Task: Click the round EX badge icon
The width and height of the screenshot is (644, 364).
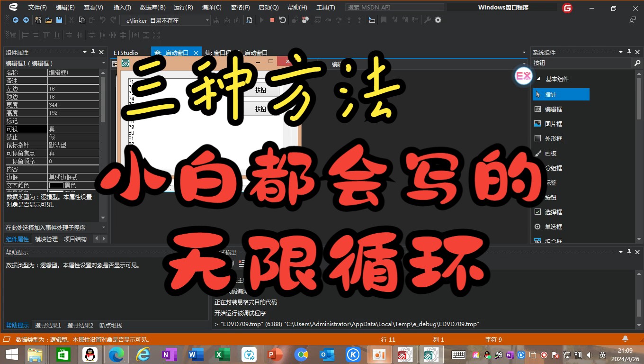Action: pos(523,76)
